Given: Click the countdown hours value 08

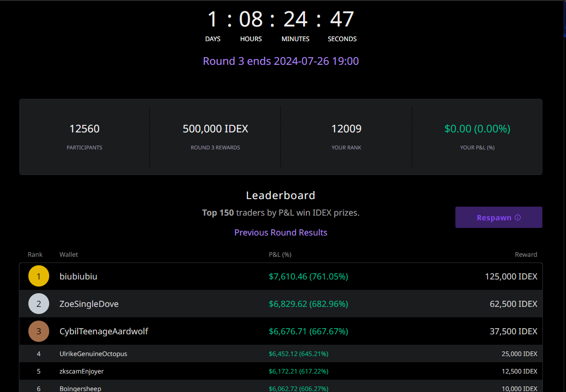Looking at the screenshot, I should 251,19.
